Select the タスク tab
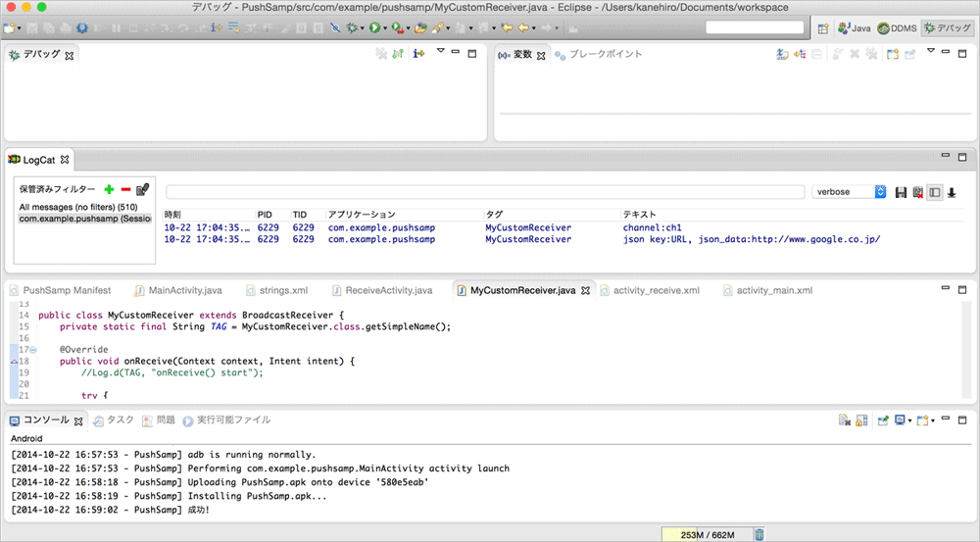 coord(114,420)
